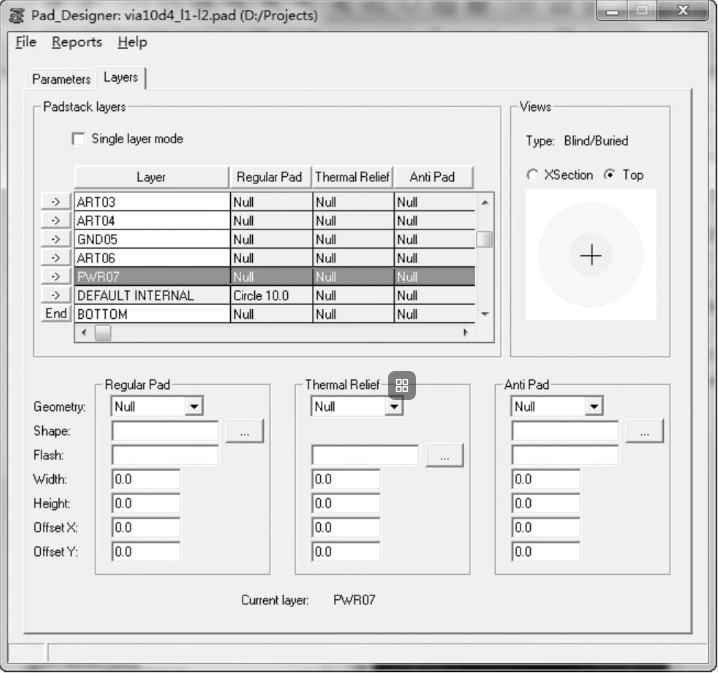Screen dimensions: 718x673
Task: Select the ART03 layer cell
Action: (152, 202)
